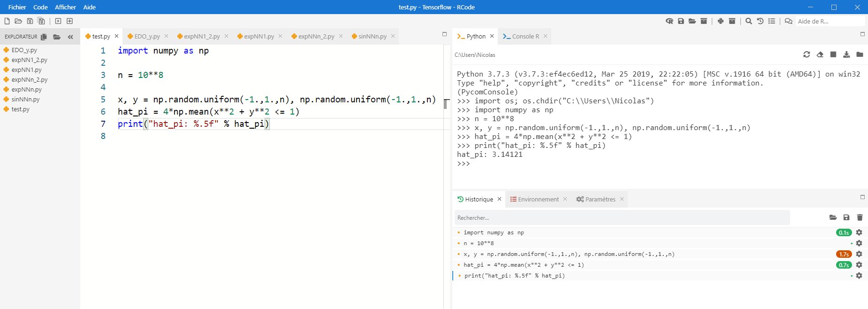
Task: Close the test.py editor tab
Action: click(x=117, y=36)
